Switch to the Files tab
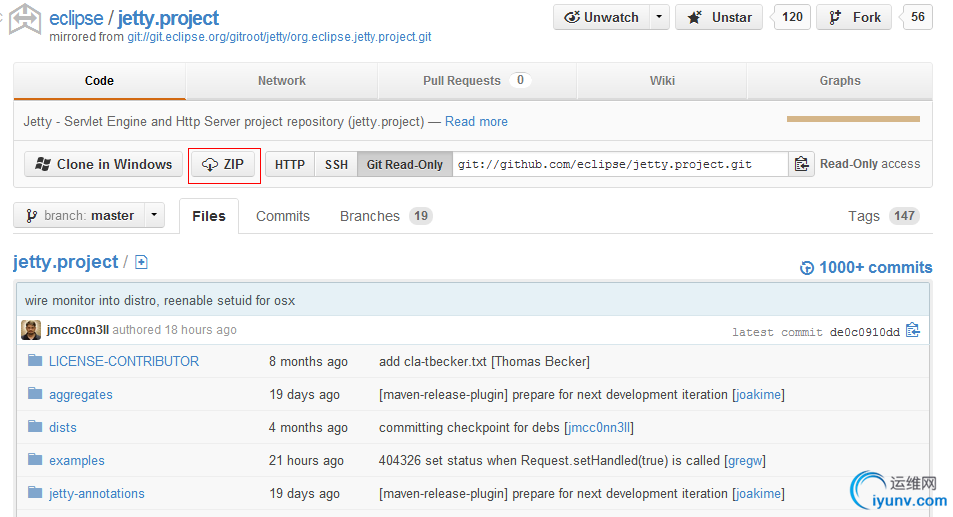Screen dimensions: 953x517 208,216
